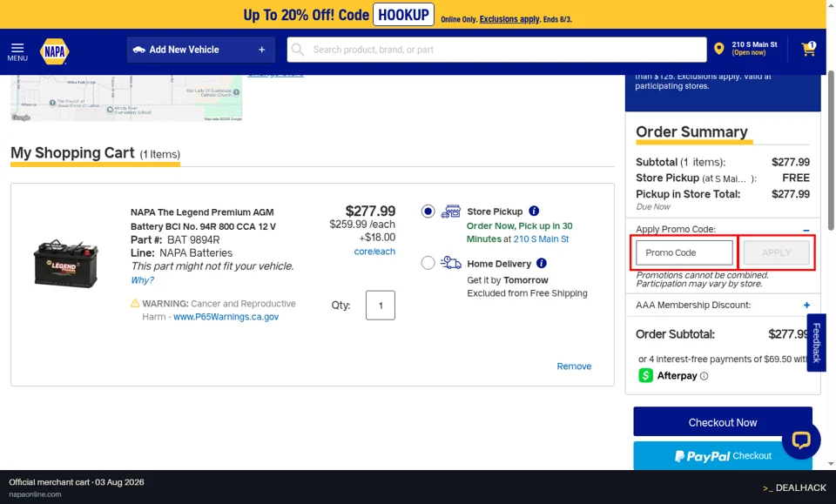Select the Home Delivery radio button

coord(428,263)
